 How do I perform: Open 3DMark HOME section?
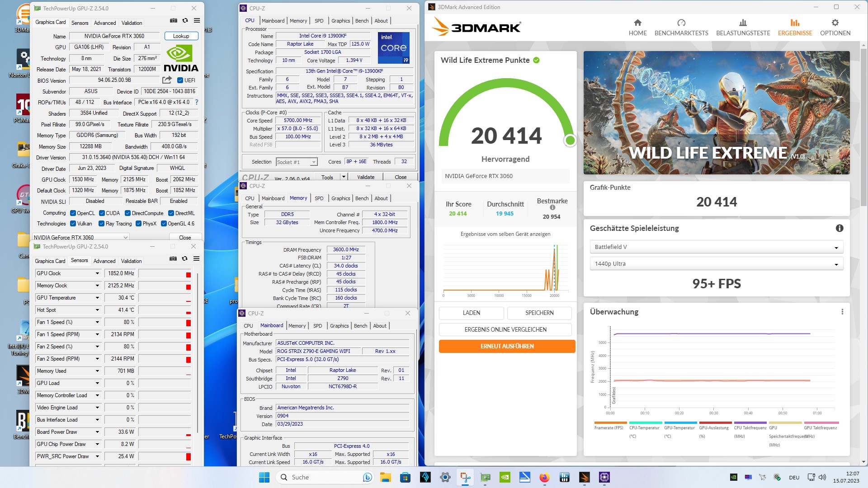637,28
